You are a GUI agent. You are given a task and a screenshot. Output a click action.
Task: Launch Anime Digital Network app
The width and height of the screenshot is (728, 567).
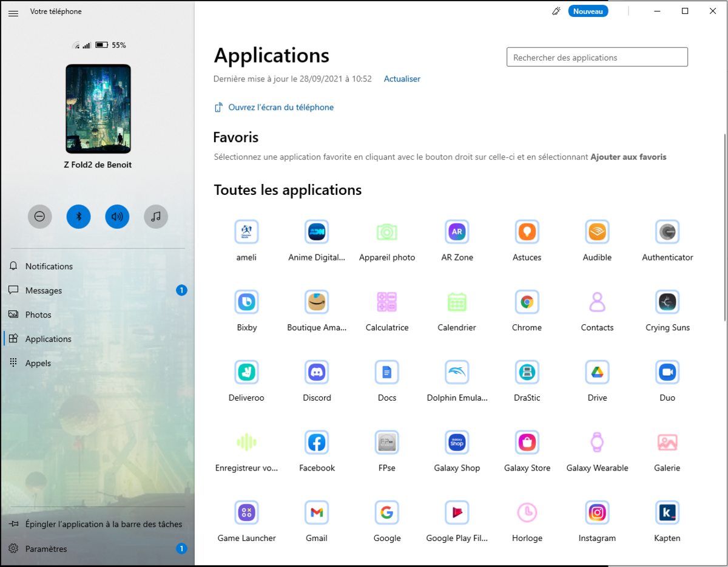(x=317, y=232)
